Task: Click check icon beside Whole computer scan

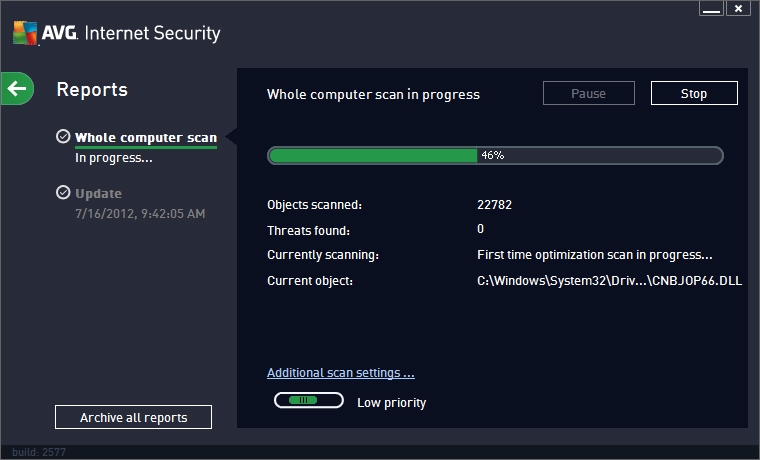Action: [x=63, y=137]
